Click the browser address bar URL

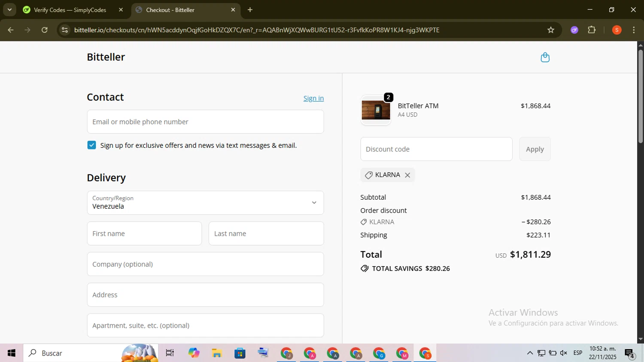pyautogui.click(x=257, y=30)
